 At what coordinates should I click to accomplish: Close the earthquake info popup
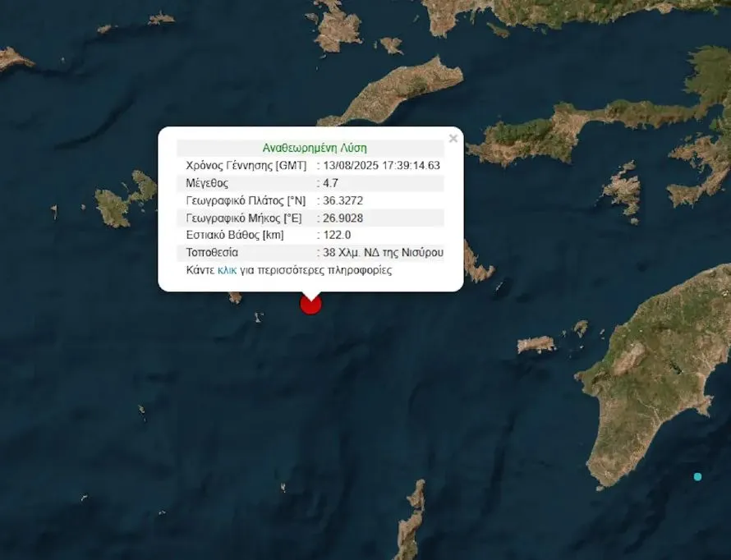pos(453,139)
